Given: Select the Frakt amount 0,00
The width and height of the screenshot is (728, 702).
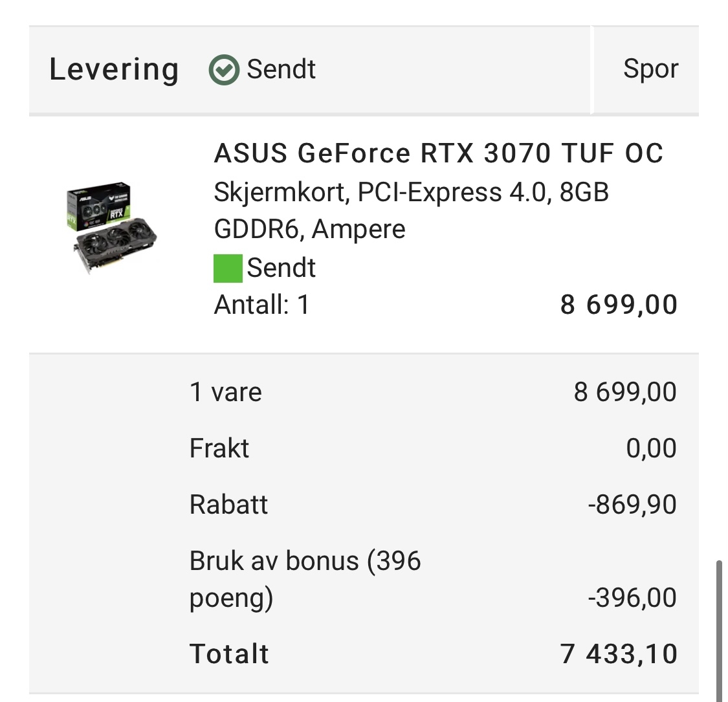Looking at the screenshot, I should [651, 448].
